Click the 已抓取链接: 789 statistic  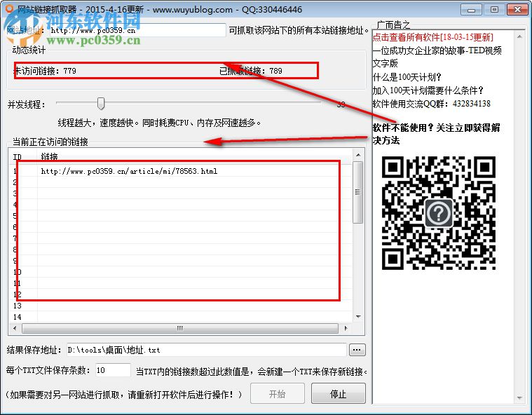251,71
